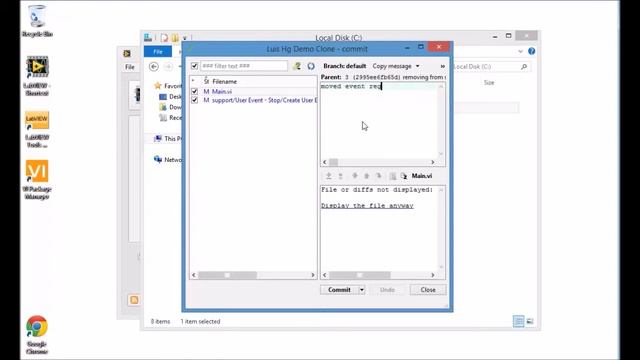Open the Commit button dropdown arrow
640x360 pixels.
[362, 289]
